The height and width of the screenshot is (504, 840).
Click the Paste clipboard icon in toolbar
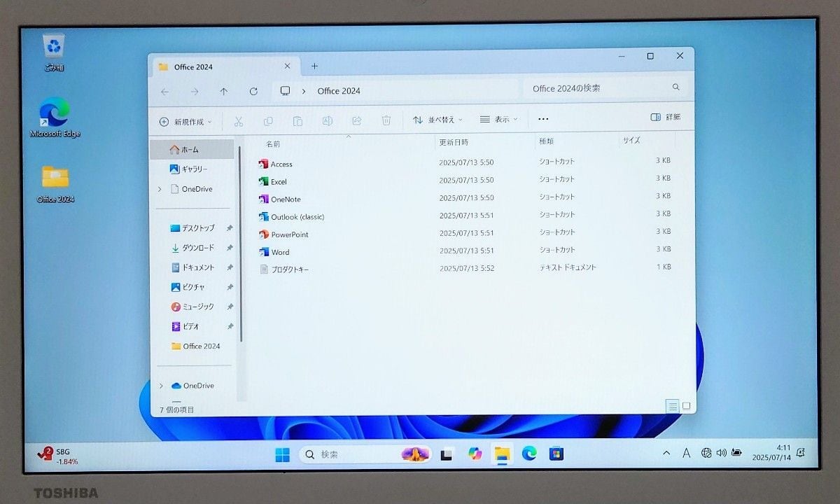(297, 121)
